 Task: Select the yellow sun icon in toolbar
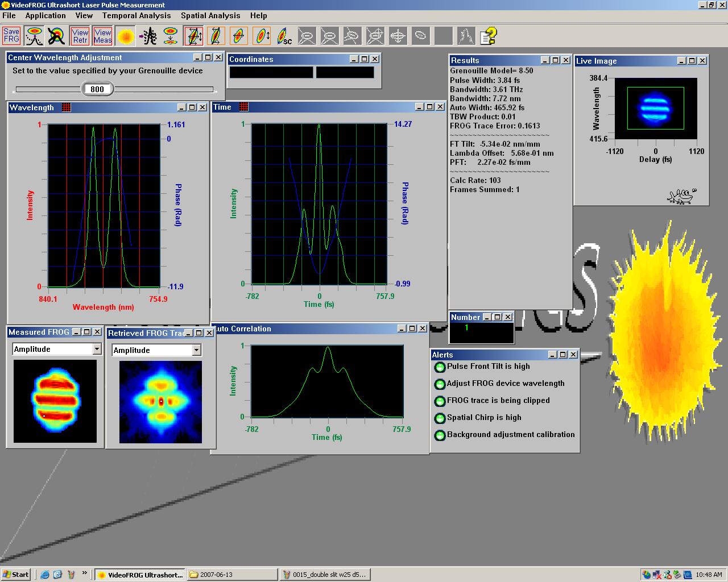pyautogui.click(x=126, y=36)
